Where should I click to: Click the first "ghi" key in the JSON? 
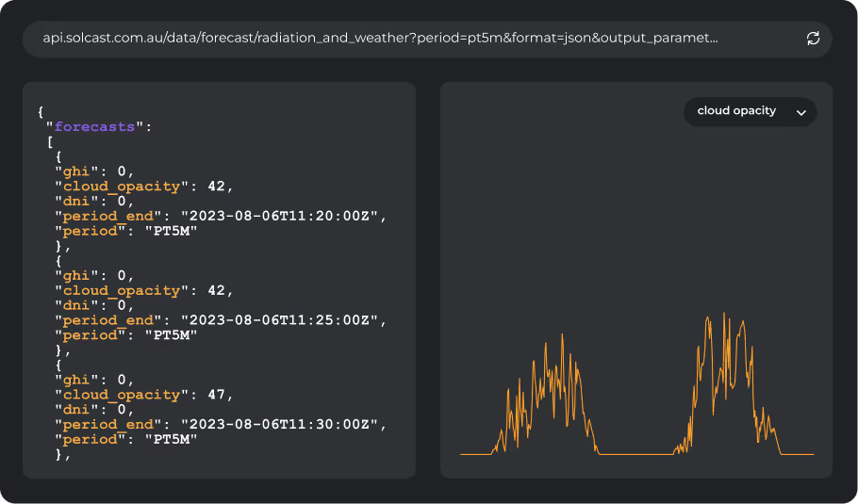(x=74, y=171)
